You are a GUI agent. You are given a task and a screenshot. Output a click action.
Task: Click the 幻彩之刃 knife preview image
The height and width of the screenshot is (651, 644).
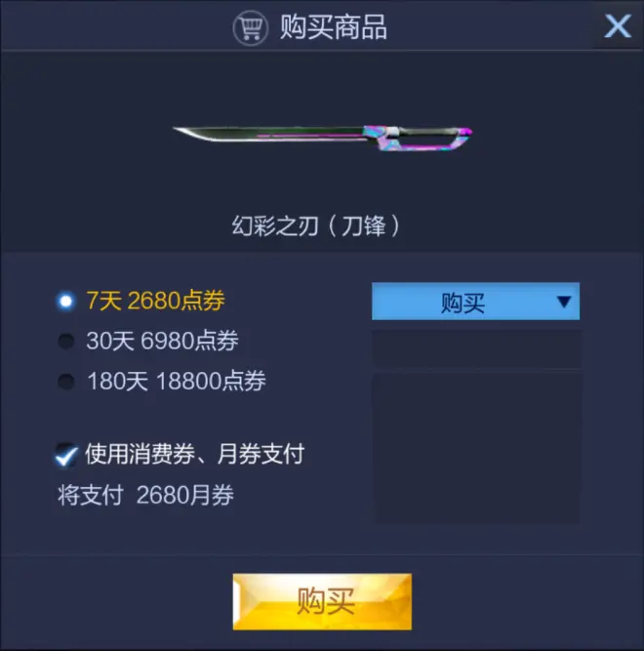[322, 138]
